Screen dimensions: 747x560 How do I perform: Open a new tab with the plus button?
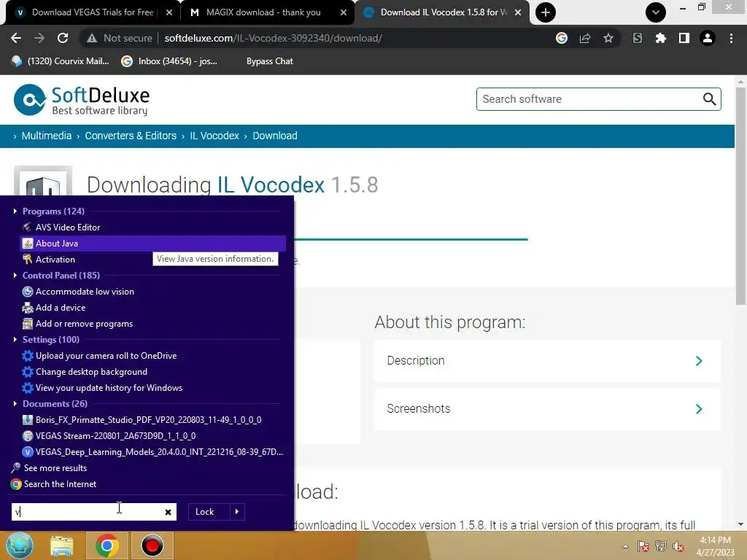click(546, 12)
